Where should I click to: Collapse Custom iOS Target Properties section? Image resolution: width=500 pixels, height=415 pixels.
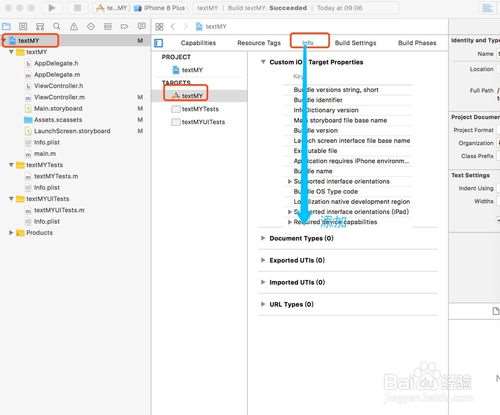click(263, 62)
